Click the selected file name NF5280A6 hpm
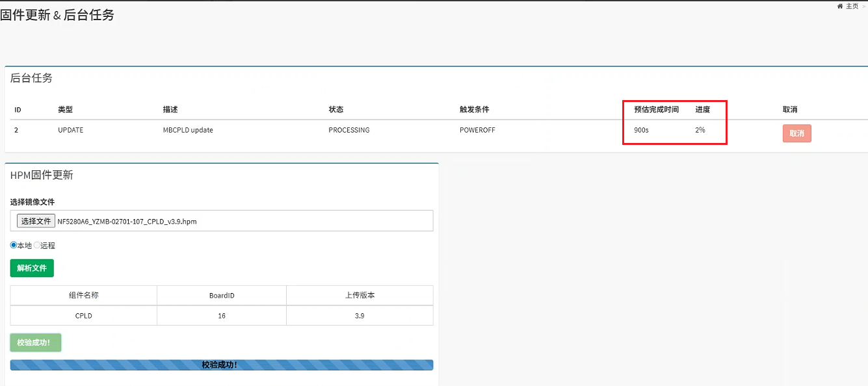Screen dimensions: 868x386 [127, 222]
